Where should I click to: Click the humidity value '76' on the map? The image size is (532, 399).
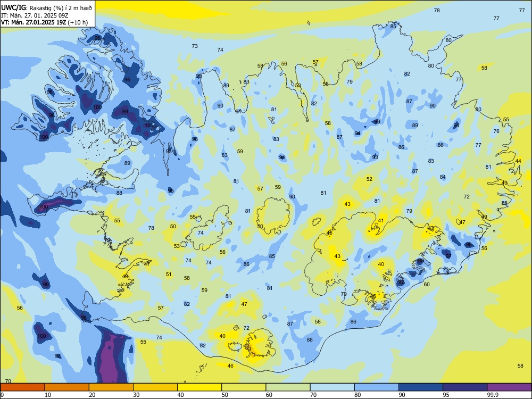pos(496,131)
